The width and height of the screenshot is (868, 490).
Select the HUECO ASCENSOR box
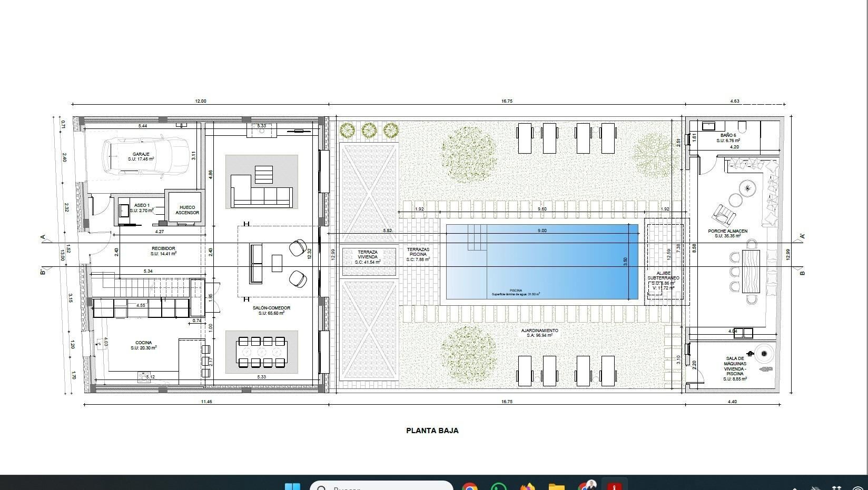(187, 209)
